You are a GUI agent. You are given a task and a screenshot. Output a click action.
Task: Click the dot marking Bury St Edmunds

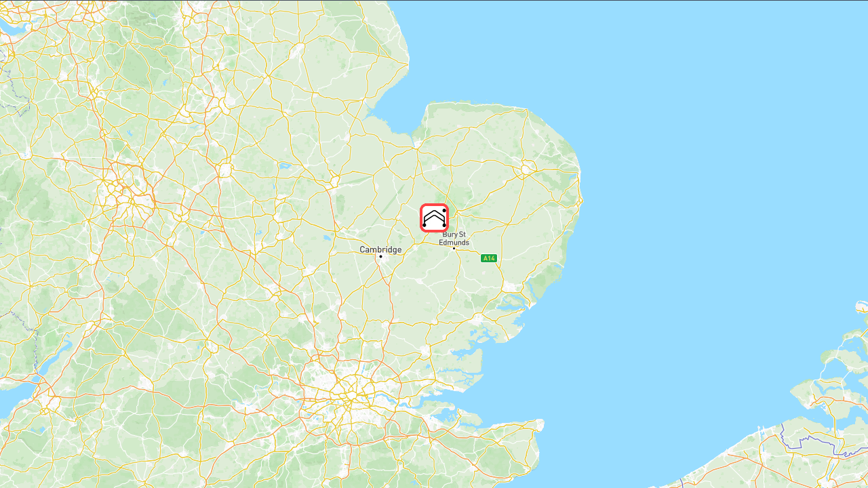454,248
